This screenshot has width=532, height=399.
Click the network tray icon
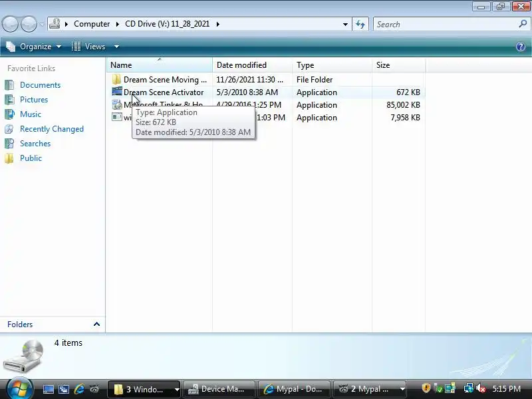(x=468, y=388)
